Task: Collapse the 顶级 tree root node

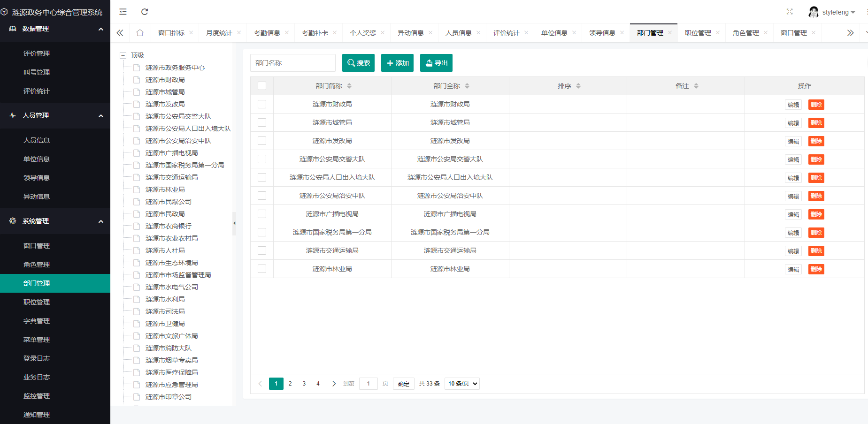Action: [x=123, y=55]
